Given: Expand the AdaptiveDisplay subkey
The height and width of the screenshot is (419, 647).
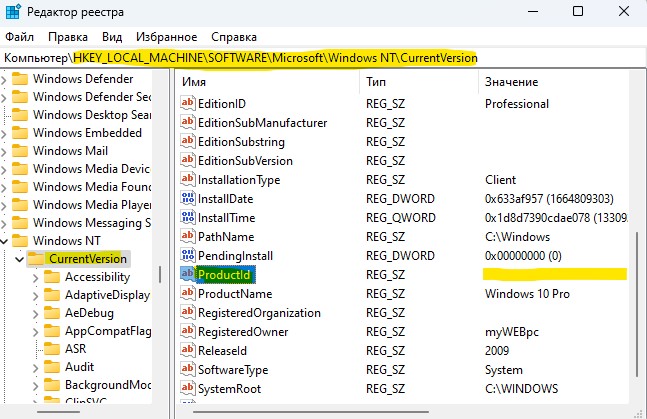Looking at the screenshot, I should tap(35, 296).
